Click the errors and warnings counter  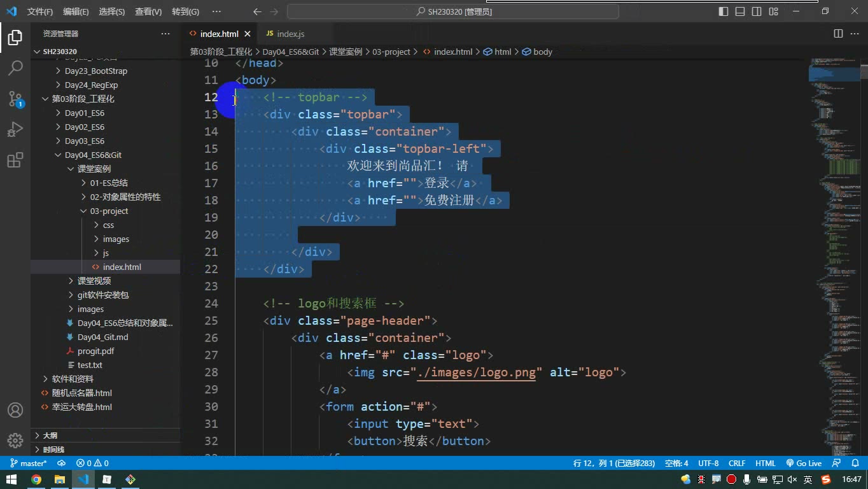(x=92, y=464)
